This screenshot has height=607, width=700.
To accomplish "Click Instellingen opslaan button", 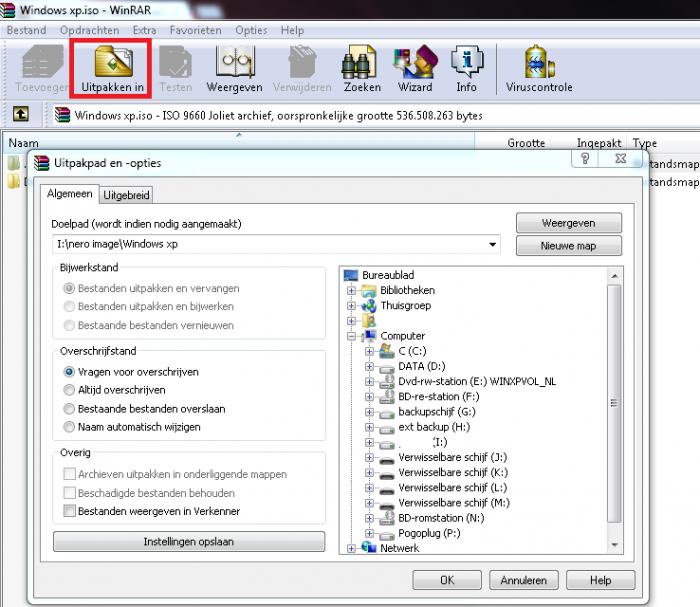I will [x=189, y=541].
